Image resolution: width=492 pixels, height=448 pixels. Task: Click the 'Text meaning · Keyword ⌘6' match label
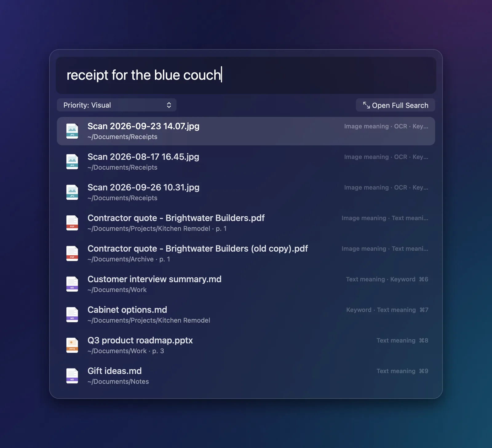click(x=387, y=279)
